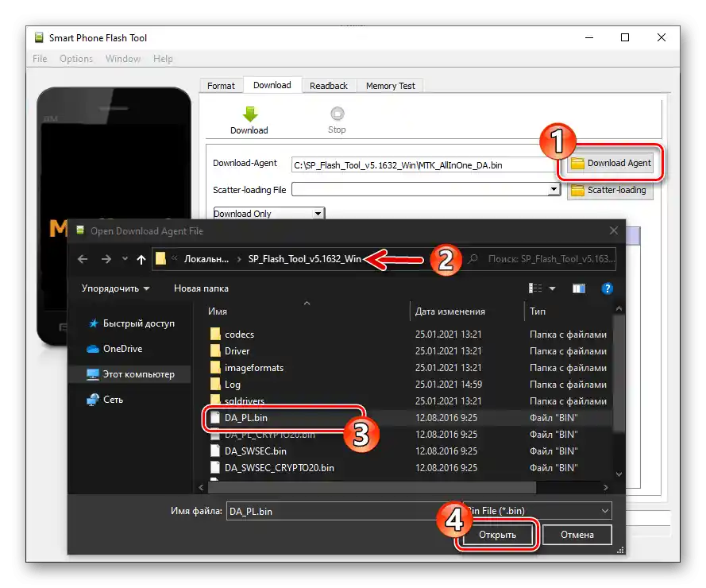Click the Локальн... breadcrumb segment
706x588 pixels.
(206, 259)
